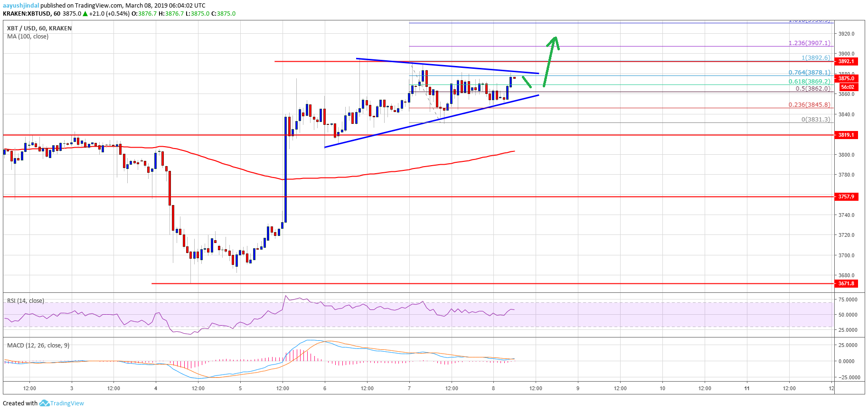
Task: Click the 56:02 countdown timer label
Action: pos(848,87)
